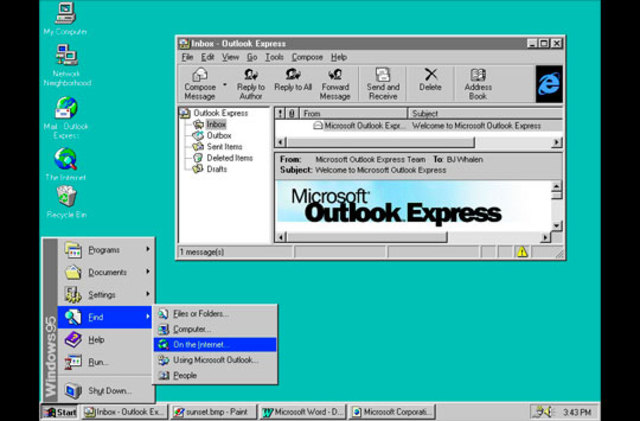Image resolution: width=640 pixels, height=421 pixels.
Task: Click preview pane horizontal scroll left arrow
Action: [281, 237]
